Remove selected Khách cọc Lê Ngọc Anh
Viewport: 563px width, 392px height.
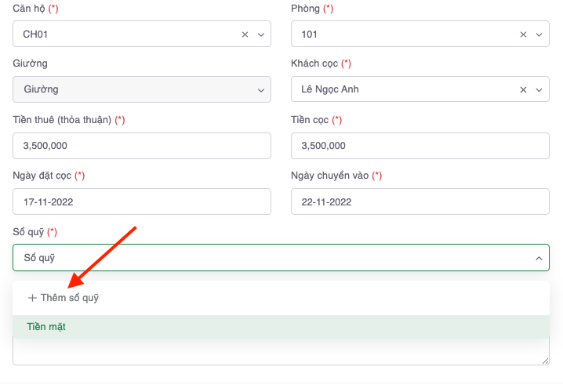pos(523,89)
